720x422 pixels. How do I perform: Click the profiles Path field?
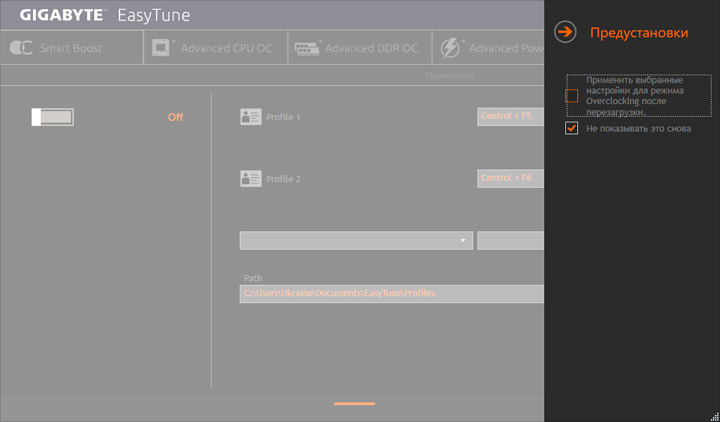[x=392, y=293]
